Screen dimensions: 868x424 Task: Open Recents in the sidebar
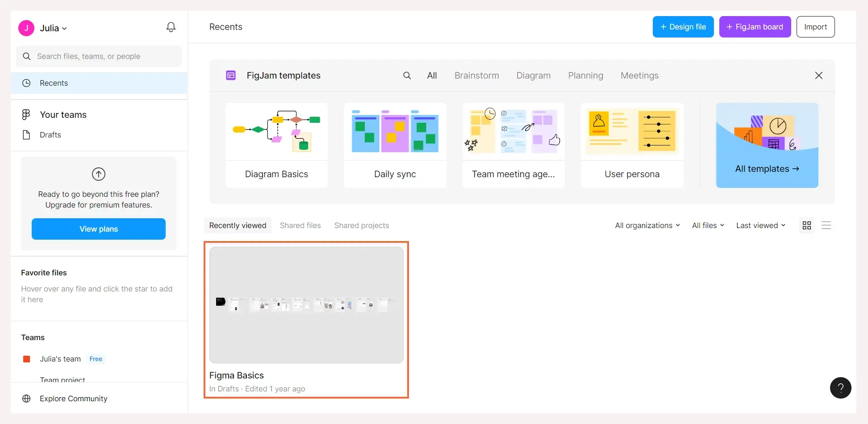[x=99, y=83]
